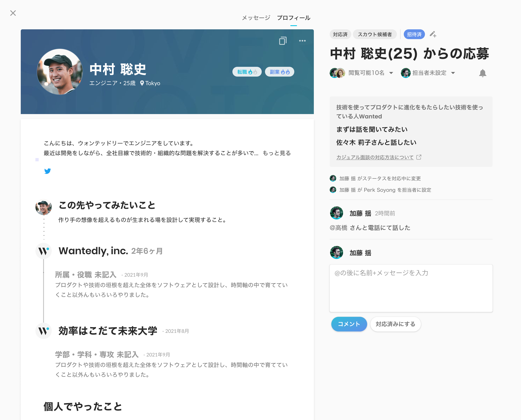Expand the bio with もっと見る
Viewport: 521px width, 420px height.
click(276, 153)
